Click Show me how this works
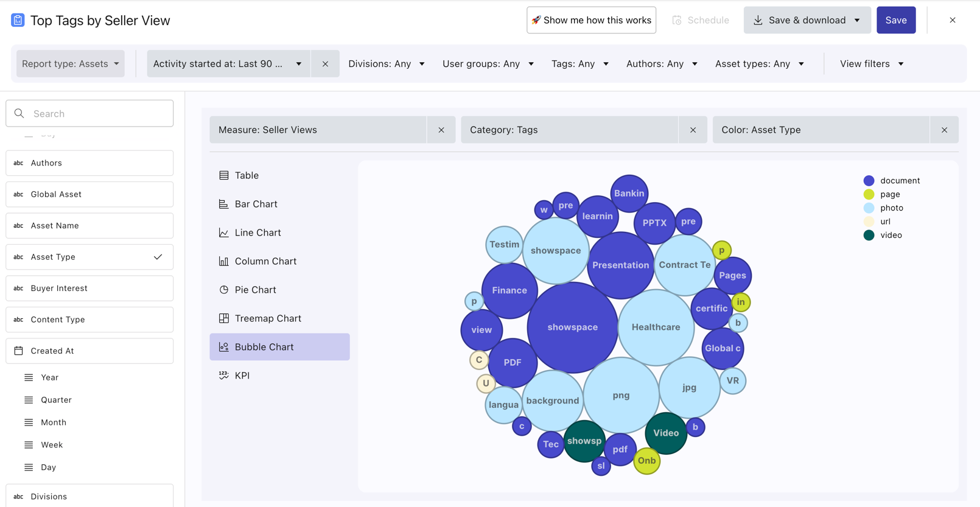Image resolution: width=980 pixels, height=507 pixels. (591, 20)
